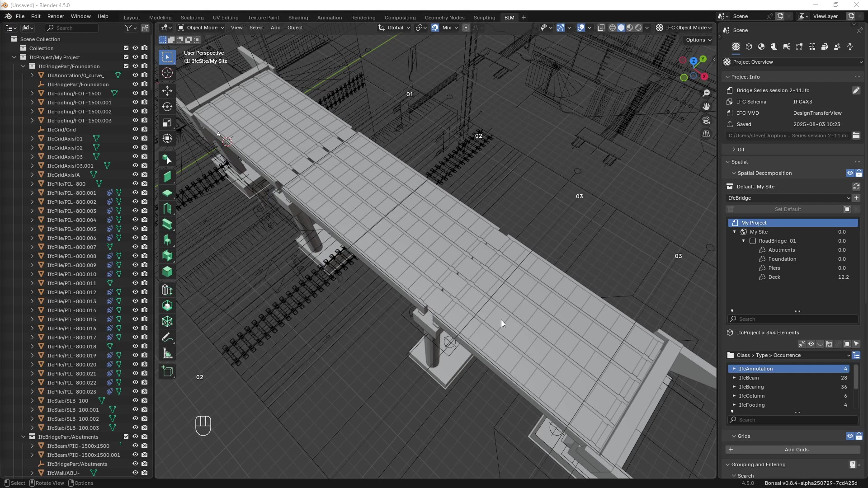868x488 pixels.
Task: Switch to rendered viewport shading
Action: coord(638,28)
